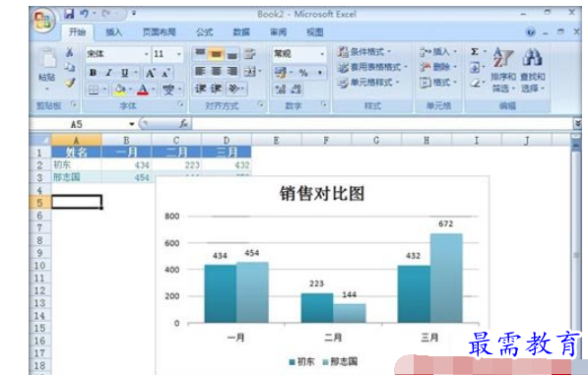Activate the Format Painter brush
The width and height of the screenshot is (588, 375).
coord(70,83)
